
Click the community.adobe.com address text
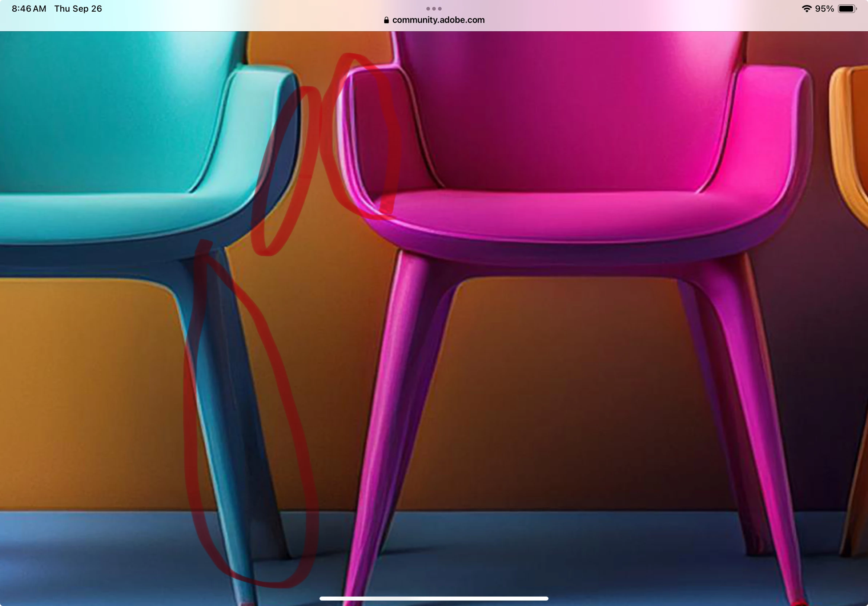[438, 20]
